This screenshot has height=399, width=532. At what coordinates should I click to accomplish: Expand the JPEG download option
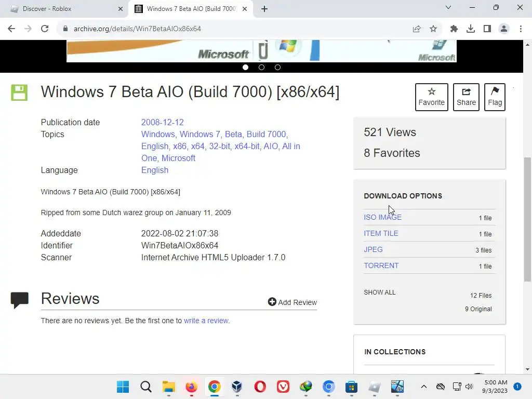[373, 249]
